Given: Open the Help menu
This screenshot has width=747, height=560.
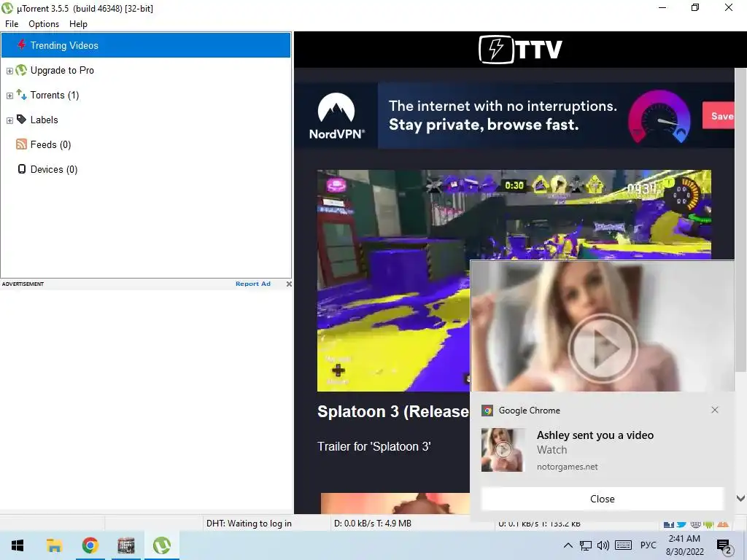Looking at the screenshot, I should click(78, 24).
